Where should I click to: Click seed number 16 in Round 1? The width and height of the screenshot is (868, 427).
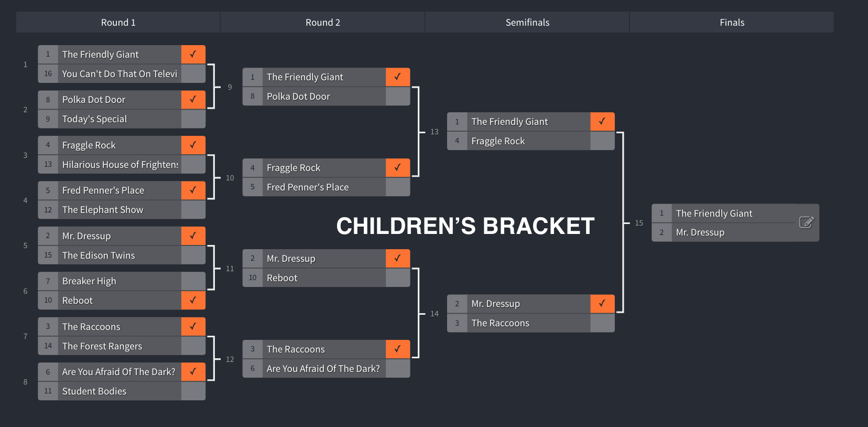48,74
